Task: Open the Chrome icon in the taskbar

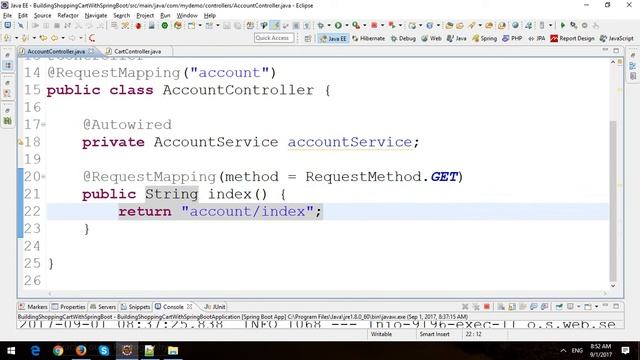Action: coord(58,351)
